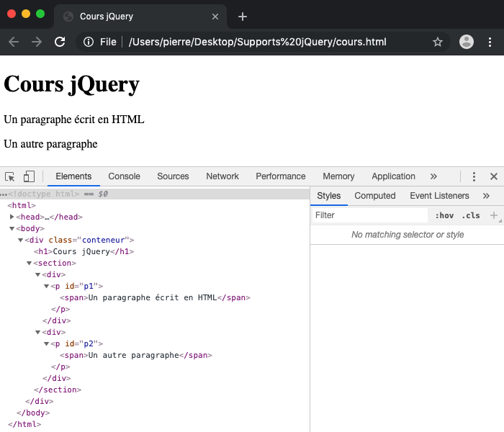Bookmark this page with star icon
504x432 pixels.
point(437,42)
